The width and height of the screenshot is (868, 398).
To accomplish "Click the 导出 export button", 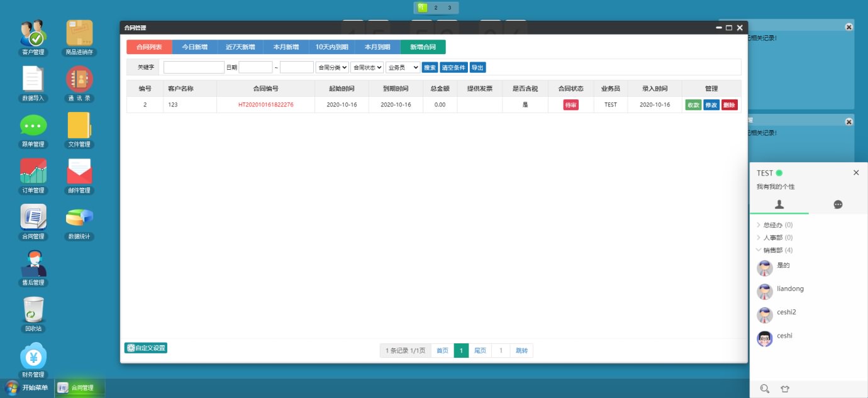I will point(477,67).
